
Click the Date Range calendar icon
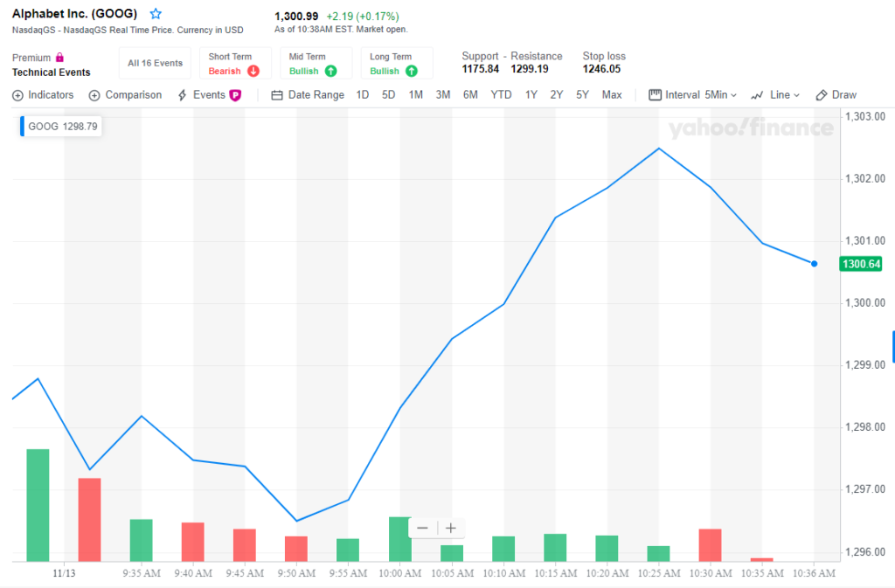[277, 95]
